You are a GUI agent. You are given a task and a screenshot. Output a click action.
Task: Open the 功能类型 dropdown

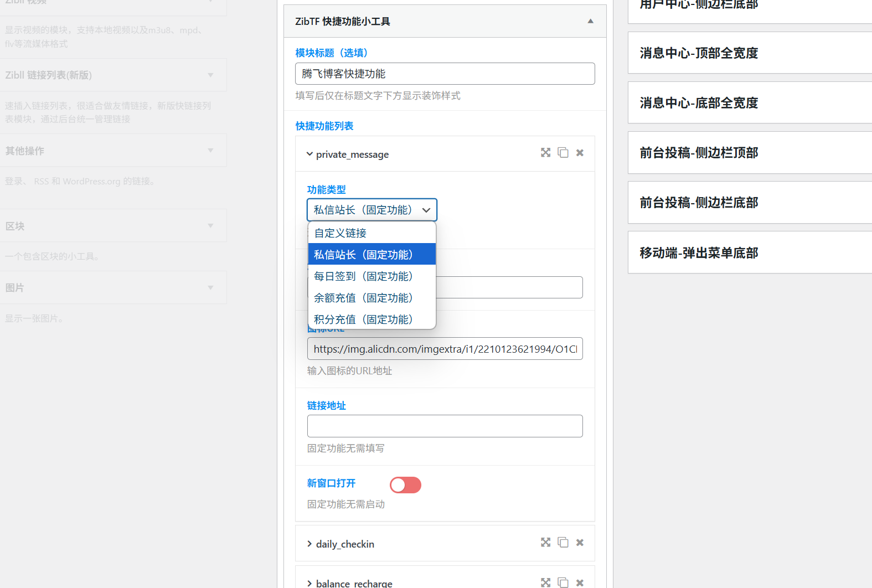coord(372,210)
